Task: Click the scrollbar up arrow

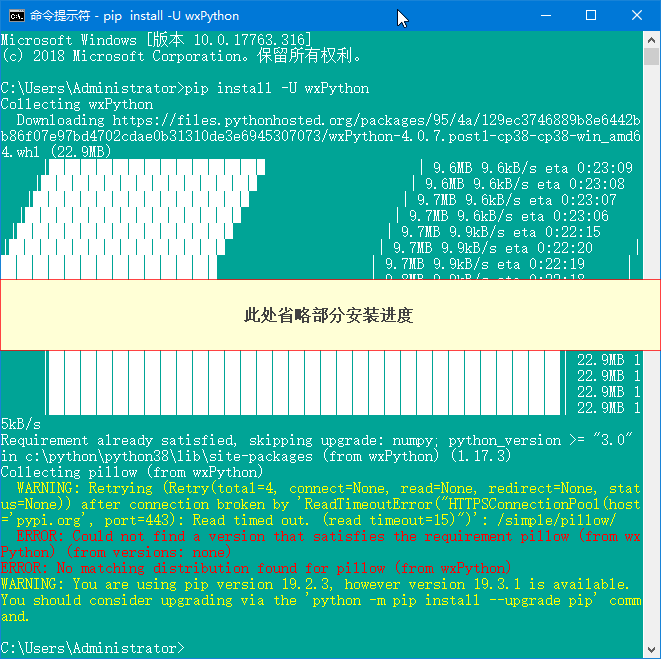Action: [x=651, y=40]
